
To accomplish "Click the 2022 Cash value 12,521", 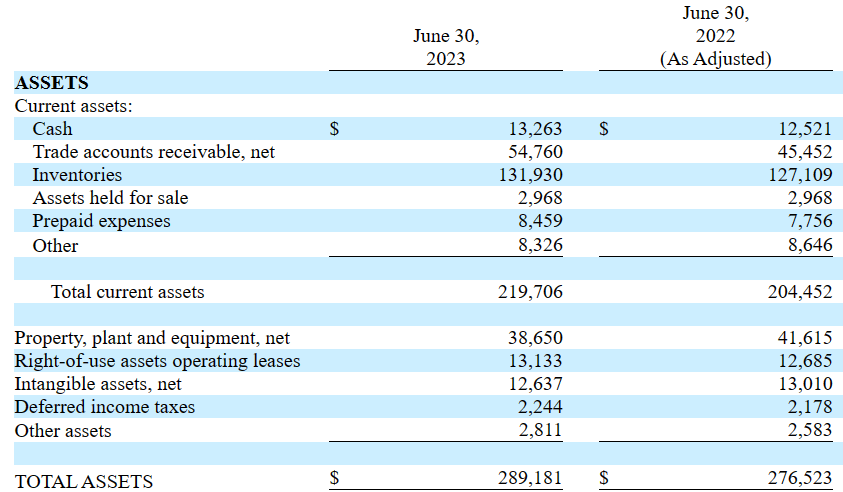I will tap(805, 129).
